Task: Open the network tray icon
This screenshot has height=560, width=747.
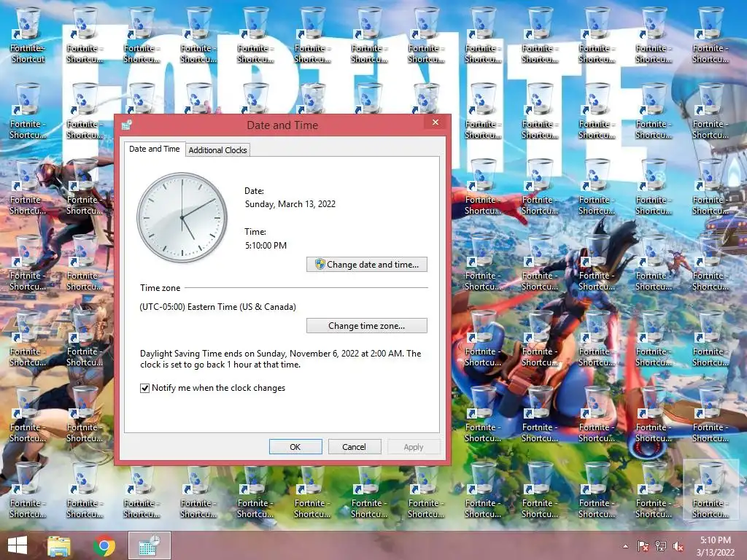Action: pyautogui.click(x=661, y=546)
